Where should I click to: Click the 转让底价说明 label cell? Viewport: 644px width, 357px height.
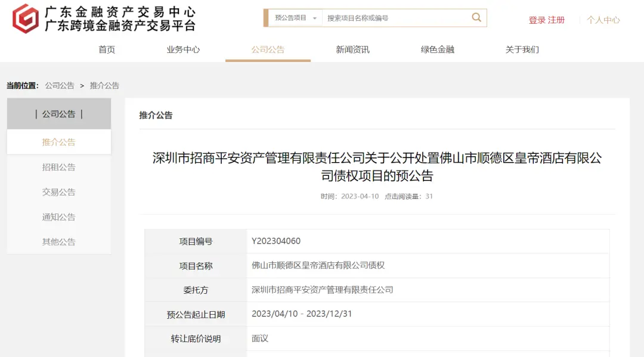[196, 339]
